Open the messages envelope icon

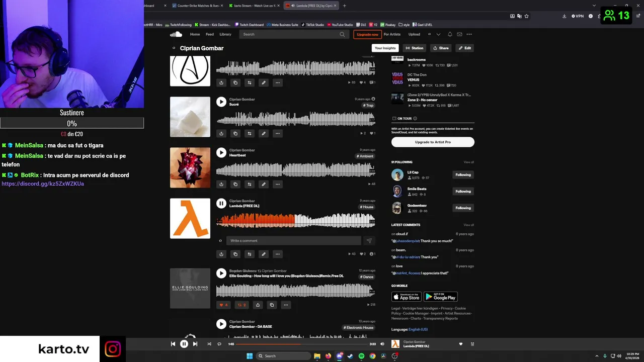(459, 34)
